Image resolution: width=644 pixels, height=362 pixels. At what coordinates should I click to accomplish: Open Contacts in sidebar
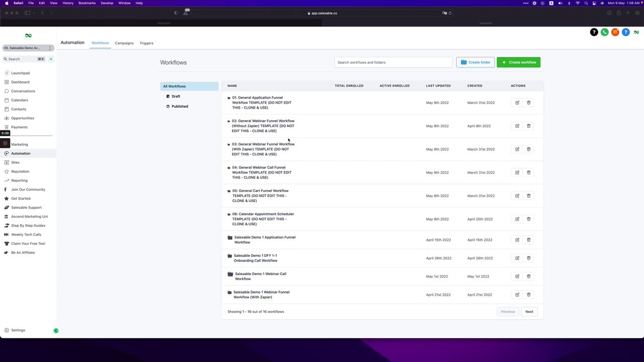coord(19,109)
